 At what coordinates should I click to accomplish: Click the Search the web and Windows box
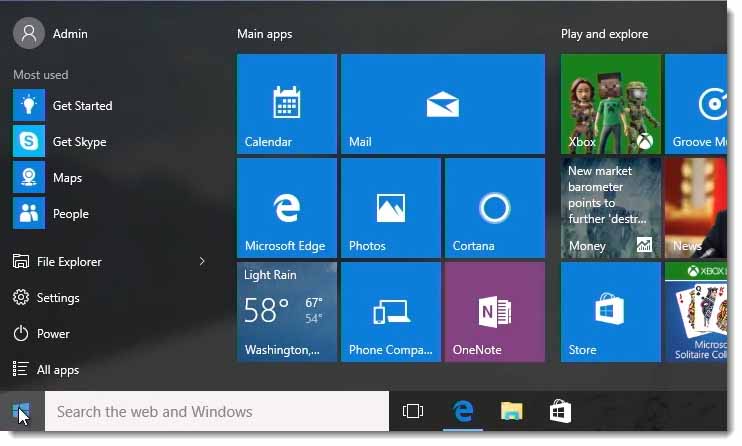point(217,411)
